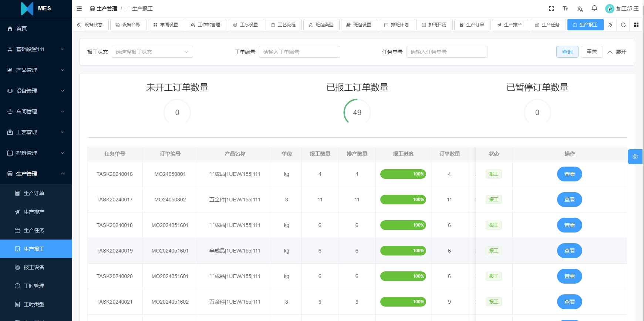The height and width of the screenshot is (321, 644).
Task: Collapse the 生产管理 sidebar menu
Action: coord(36,174)
